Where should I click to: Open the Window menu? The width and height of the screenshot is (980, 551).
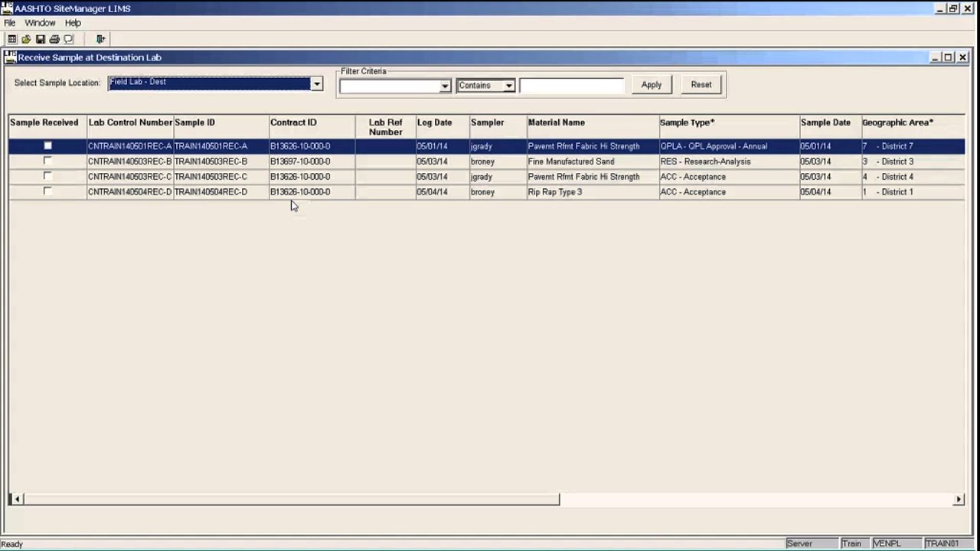click(40, 23)
